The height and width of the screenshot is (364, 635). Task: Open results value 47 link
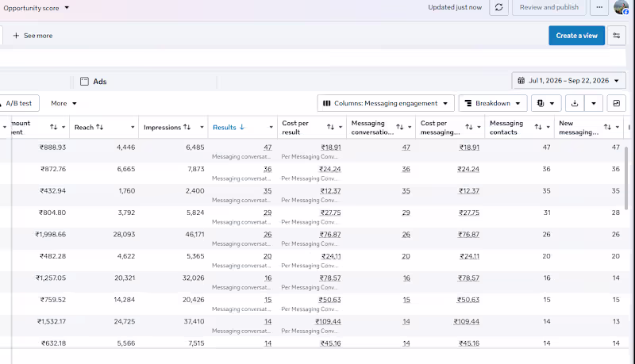click(x=267, y=148)
